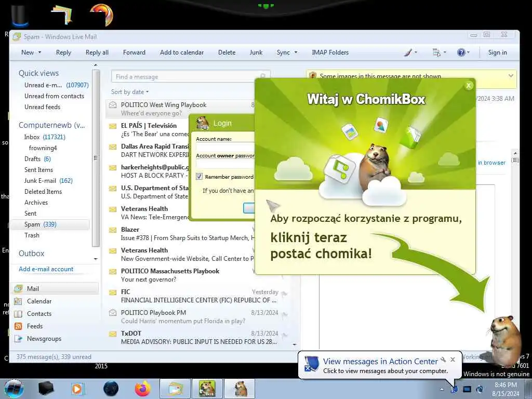Open the Sort by date dropdown
The width and height of the screenshot is (532, 399).
coord(130,92)
